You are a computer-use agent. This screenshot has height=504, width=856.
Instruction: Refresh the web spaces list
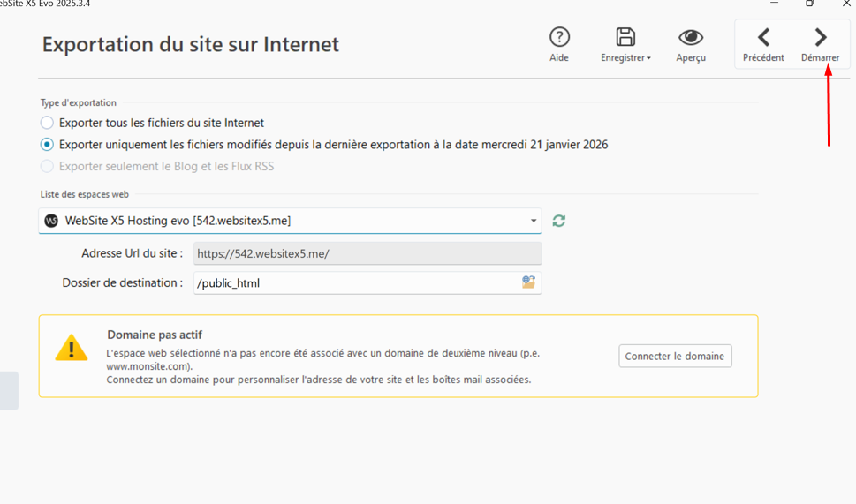point(558,221)
